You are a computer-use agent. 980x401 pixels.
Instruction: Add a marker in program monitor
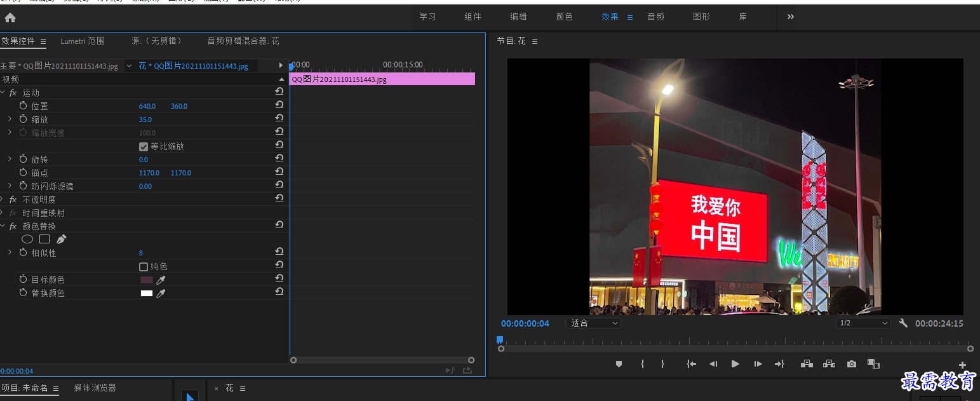619,364
